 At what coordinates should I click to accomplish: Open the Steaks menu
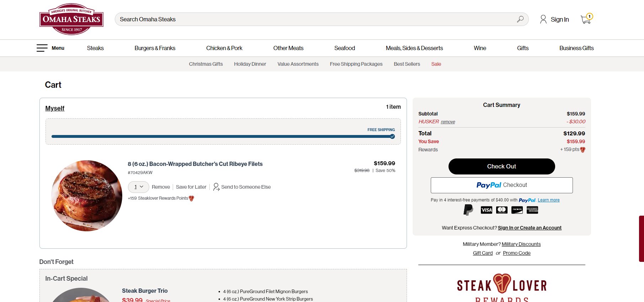pyautogui.click(x=95, y=48)
